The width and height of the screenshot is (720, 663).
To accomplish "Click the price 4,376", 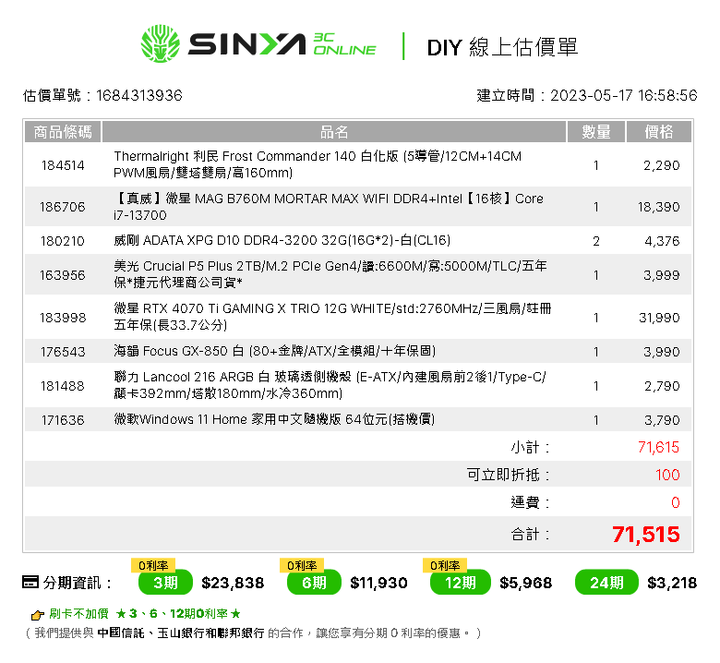I will coord(662,241).
